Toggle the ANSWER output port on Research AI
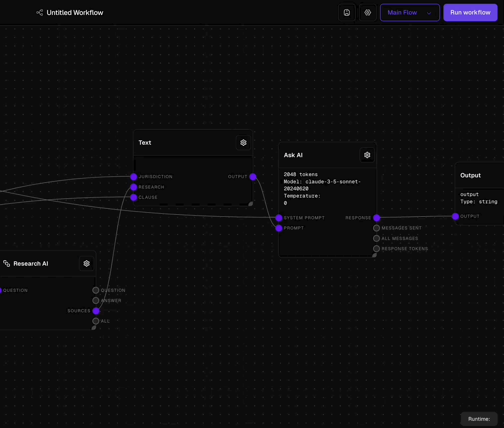The image size is (504, 428). [x=95, y=300]
